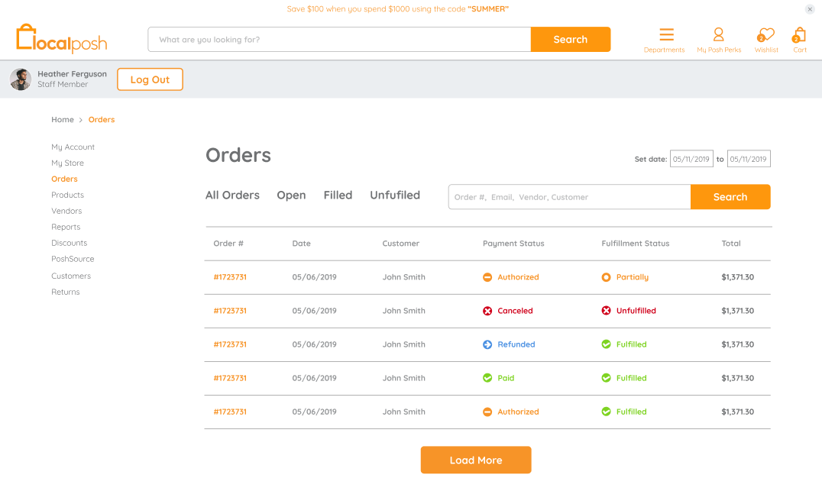
Task: Switch to the Open tab
Action: click(291, 195)
